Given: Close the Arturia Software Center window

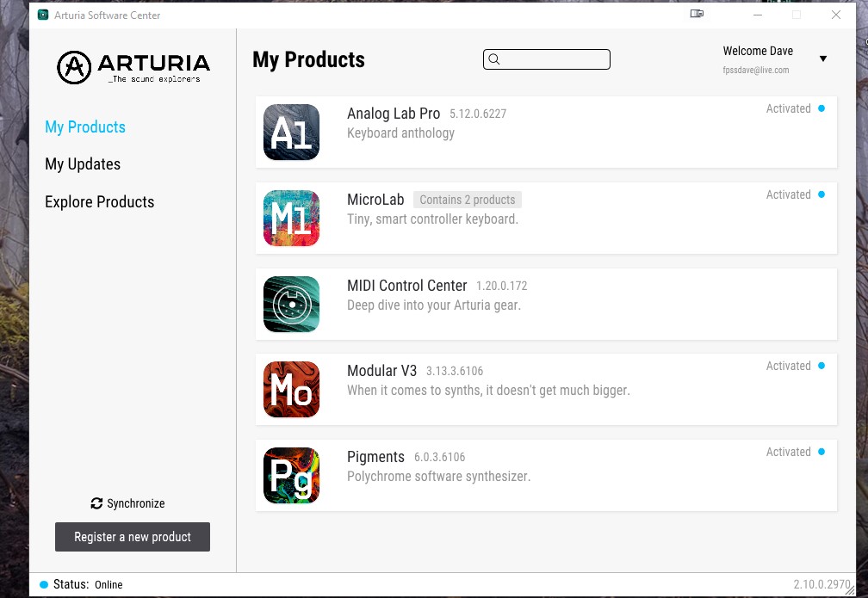Looking at the screenshot, I should click(836, 15).
